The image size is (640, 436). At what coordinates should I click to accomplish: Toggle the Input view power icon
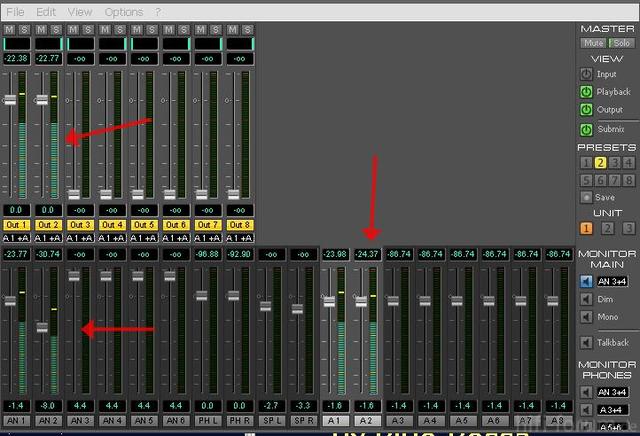coord(586,74)
